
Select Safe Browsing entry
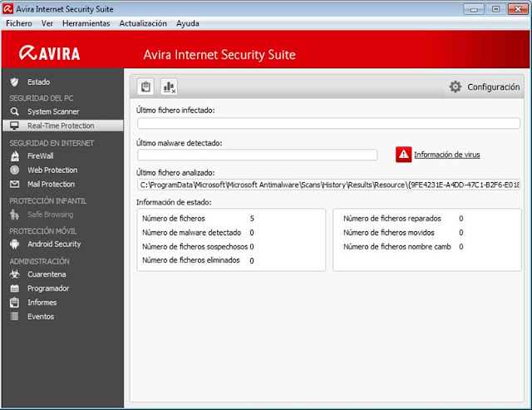click(51, 215)
